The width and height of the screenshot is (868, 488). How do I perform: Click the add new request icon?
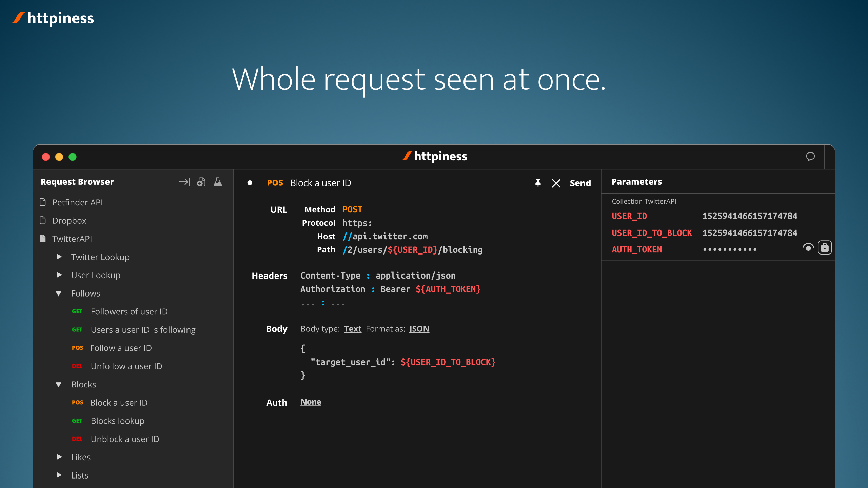201,182
